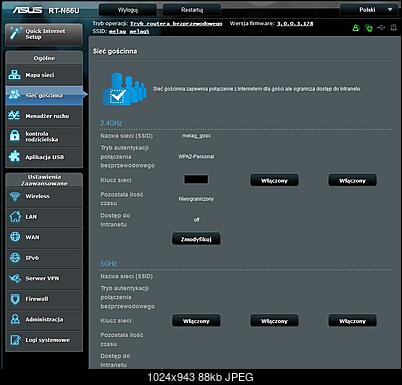The height and width of the screenshot is (385, 402).
Task: Open kontrola rodzicielska menu item
Action: tap(44, 136)
